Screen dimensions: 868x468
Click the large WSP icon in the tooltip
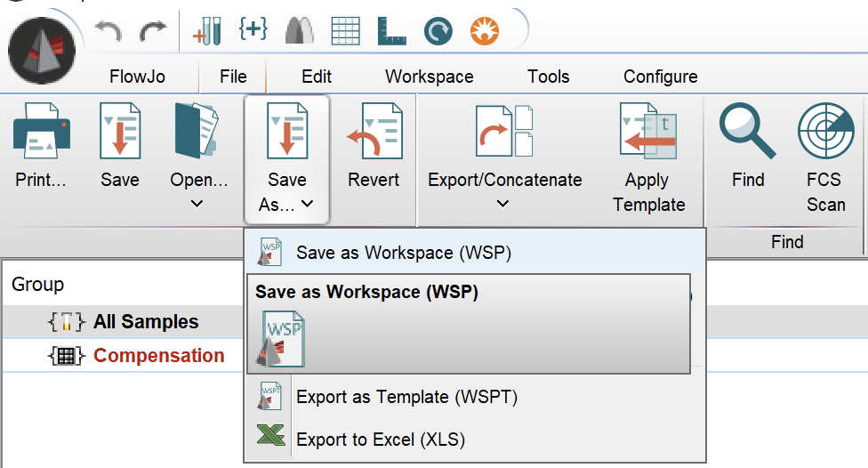click(x=281, y=339)
